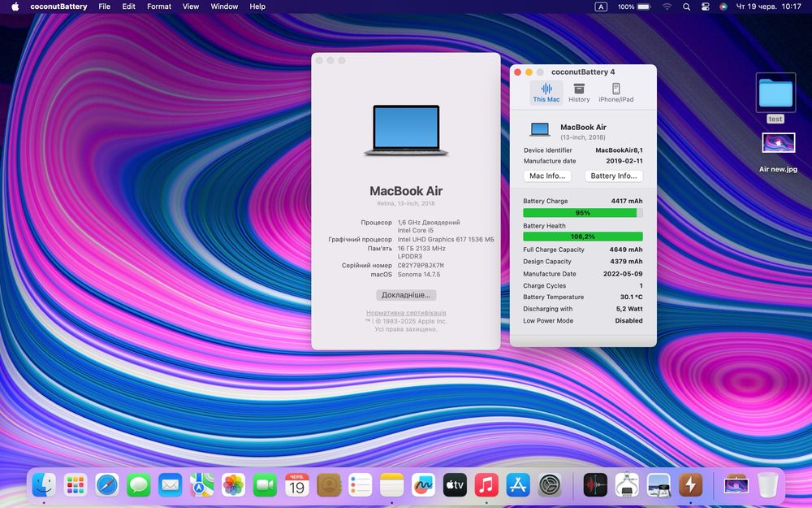Open the Mail app in Dock
The image size is (812, 508).
[x=171, y=486]
